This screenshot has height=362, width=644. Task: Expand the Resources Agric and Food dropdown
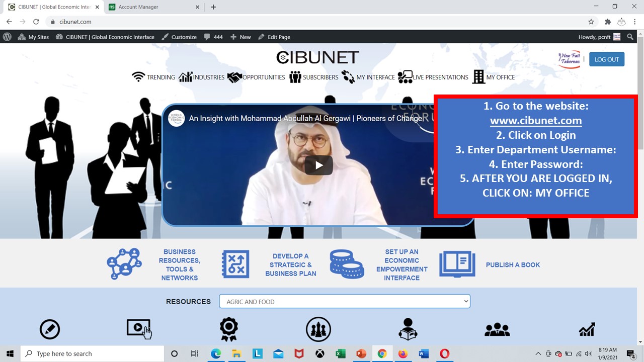click(345, 302)
